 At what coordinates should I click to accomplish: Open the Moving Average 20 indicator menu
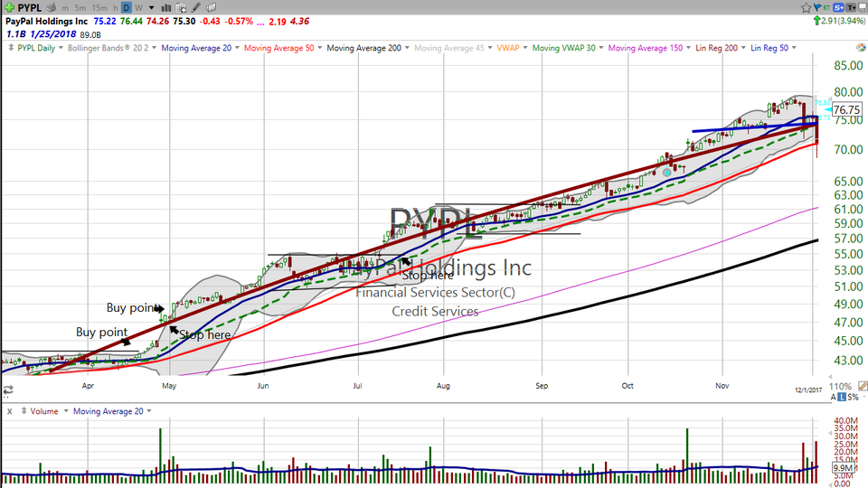[x=200, y=48]
